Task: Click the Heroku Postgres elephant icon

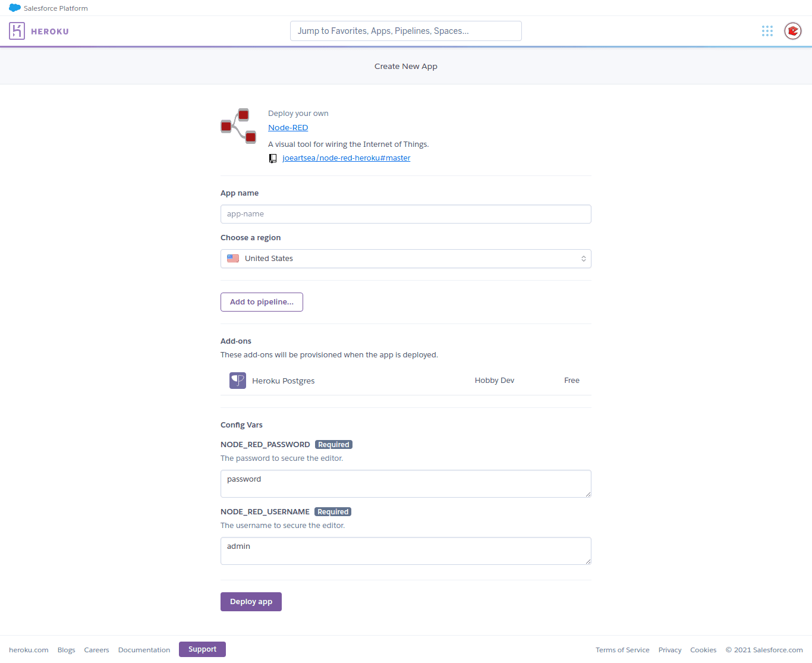Action: [x=238, y=381]
